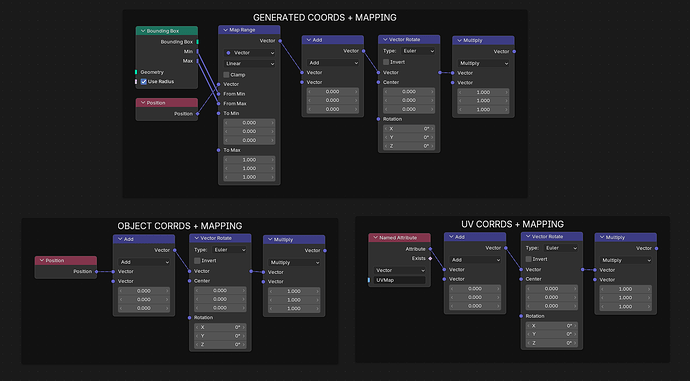
Task: Select the Named Attribute node header
Action: [x=400, y=238]
